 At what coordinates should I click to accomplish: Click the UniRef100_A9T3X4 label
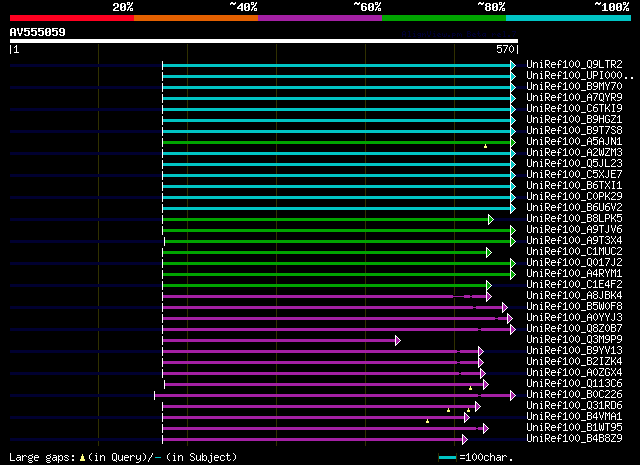[574, 241]
